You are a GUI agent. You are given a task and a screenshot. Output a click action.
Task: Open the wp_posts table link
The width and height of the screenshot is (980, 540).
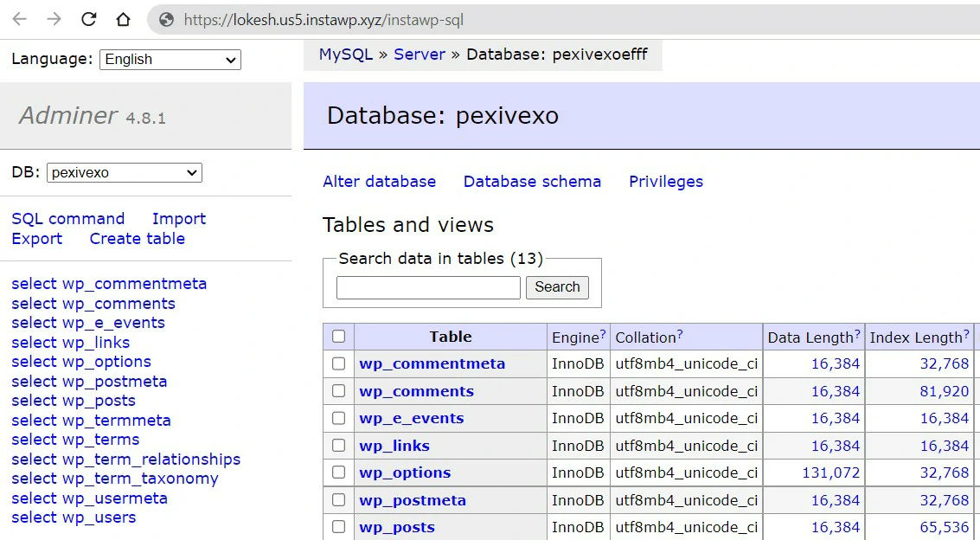tap(397, 528)
